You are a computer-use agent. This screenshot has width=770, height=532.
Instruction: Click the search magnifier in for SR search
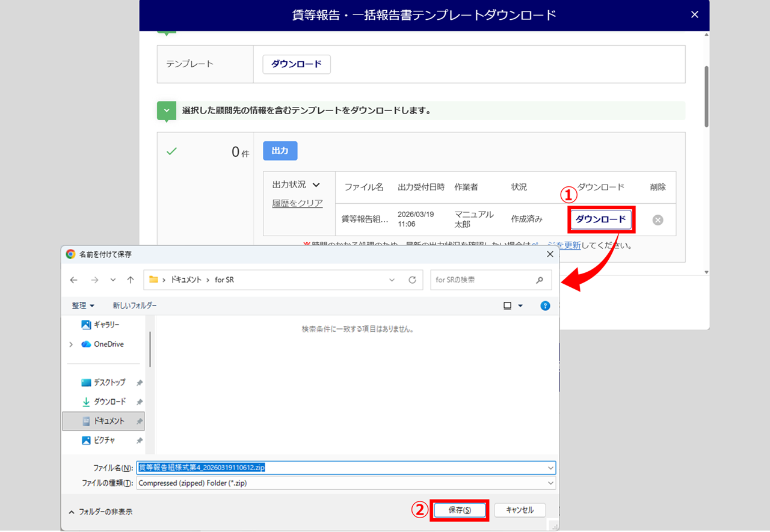tap(540, 280)
